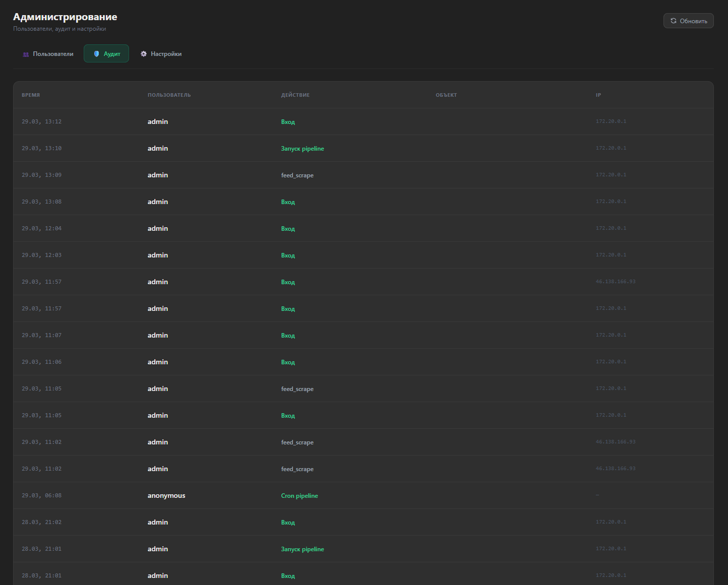728x585 pixels.
Task: Click the ДЕЙСТВИЕ column header
Action: [295, 95]
